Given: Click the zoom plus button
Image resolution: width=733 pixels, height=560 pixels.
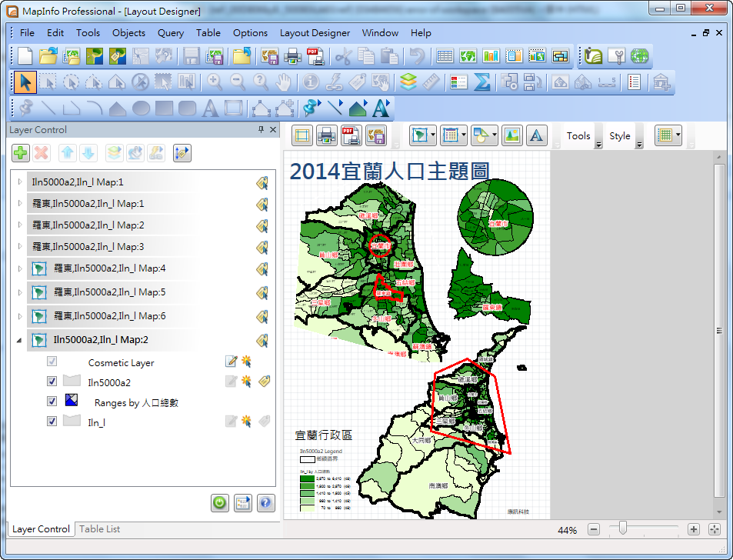Looking at the screenshot, I should coord(694,530).
